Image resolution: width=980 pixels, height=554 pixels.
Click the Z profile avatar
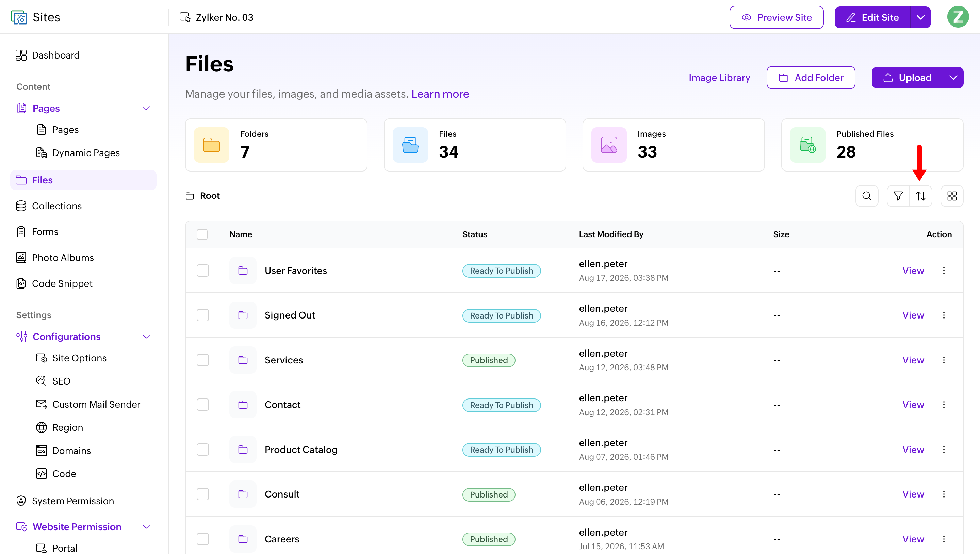click(958, 17)
